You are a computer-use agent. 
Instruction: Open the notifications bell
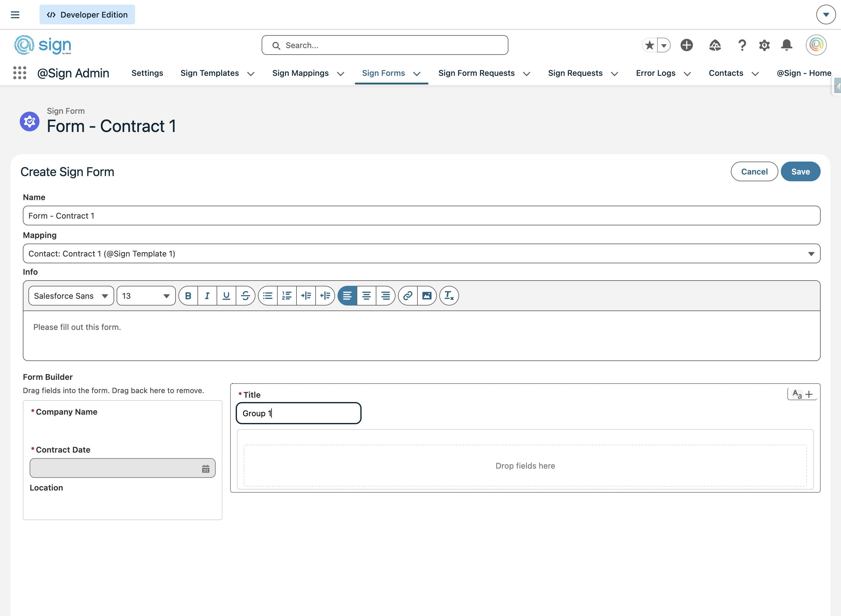786,45
